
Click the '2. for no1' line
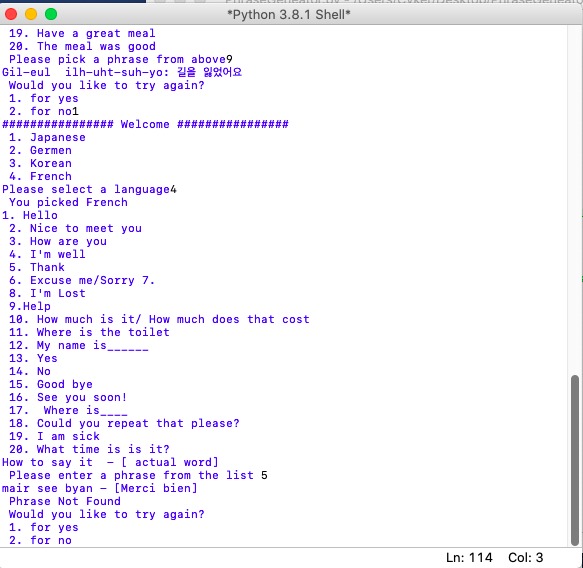pos(44,111)
